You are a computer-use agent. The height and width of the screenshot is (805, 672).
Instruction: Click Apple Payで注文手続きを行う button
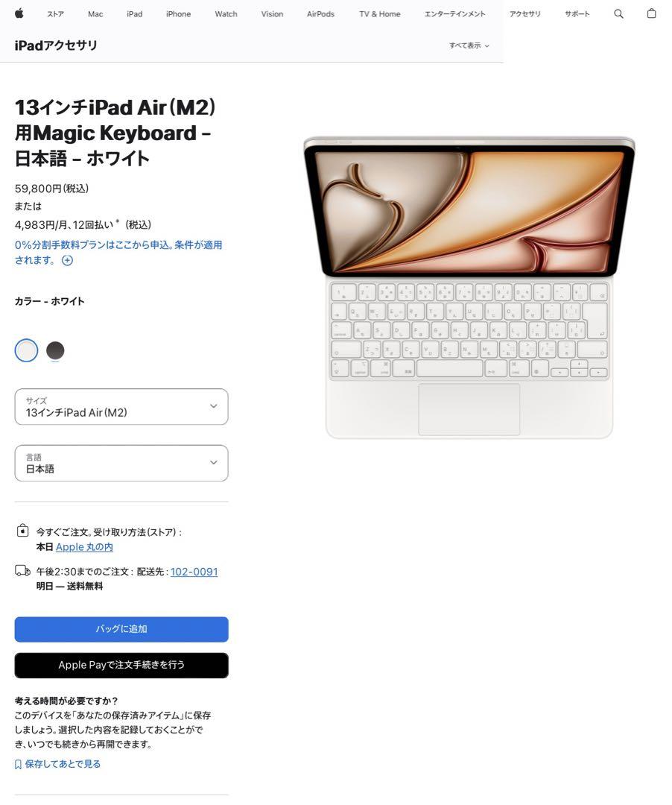click(121, 666)
